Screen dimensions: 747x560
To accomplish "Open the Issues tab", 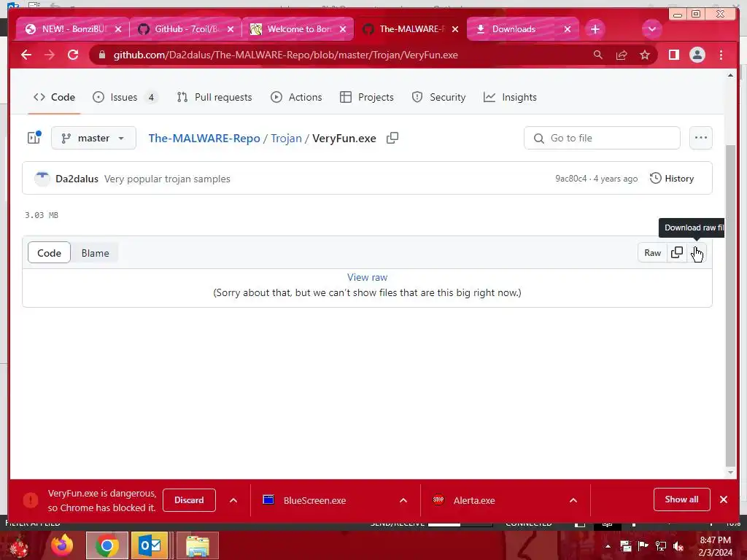I will pos(124,97).
